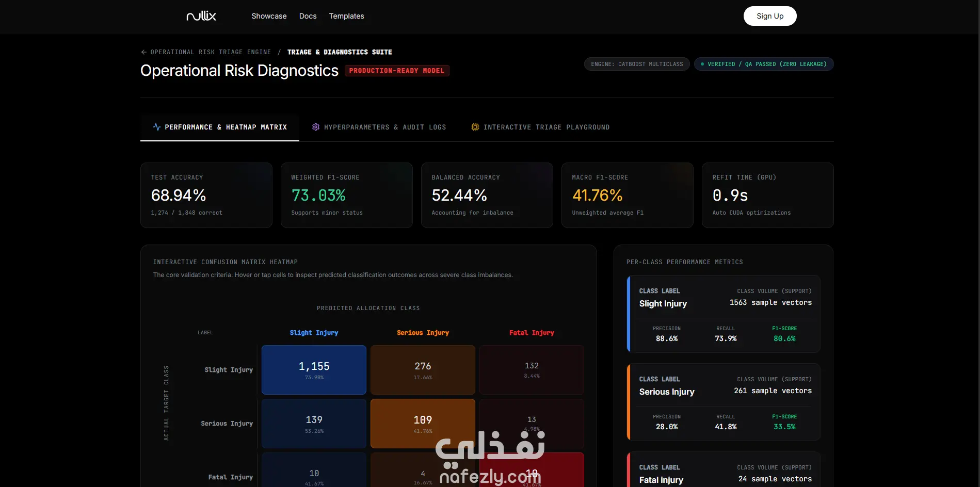Click the nullix logo
This screenshot has height=487, width=980.
coord(201,16)
